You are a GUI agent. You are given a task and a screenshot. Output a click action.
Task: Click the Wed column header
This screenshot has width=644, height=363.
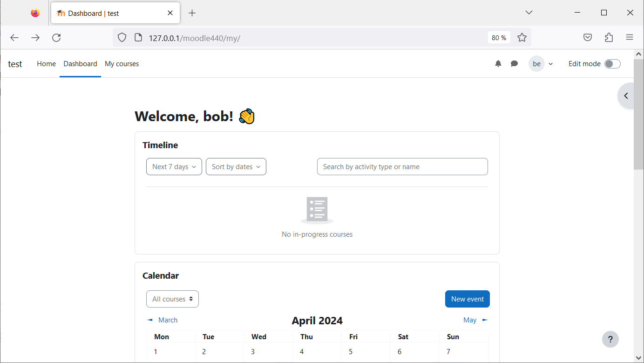(x=259, y=337)
